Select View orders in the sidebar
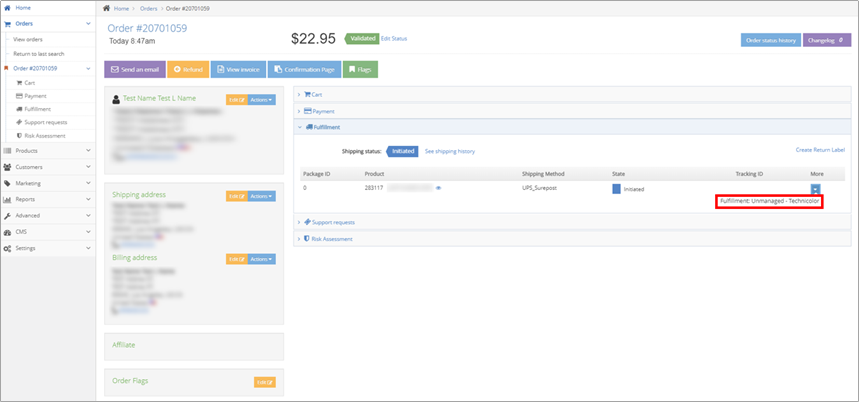 28,39
